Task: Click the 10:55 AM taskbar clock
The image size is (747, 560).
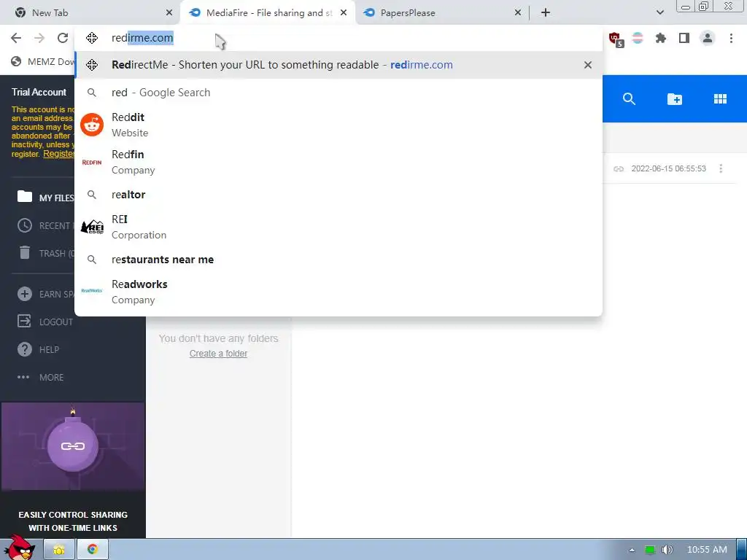Action: click(x=707, y=550)
